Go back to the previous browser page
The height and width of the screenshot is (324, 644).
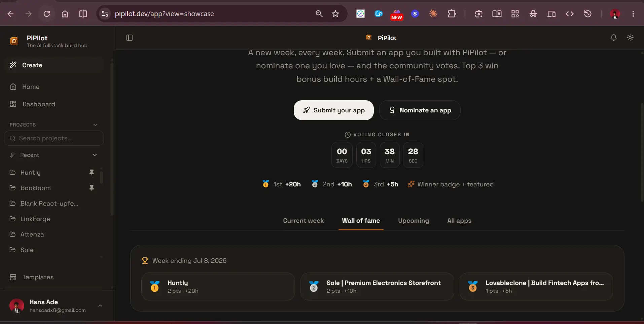(10, 14)
